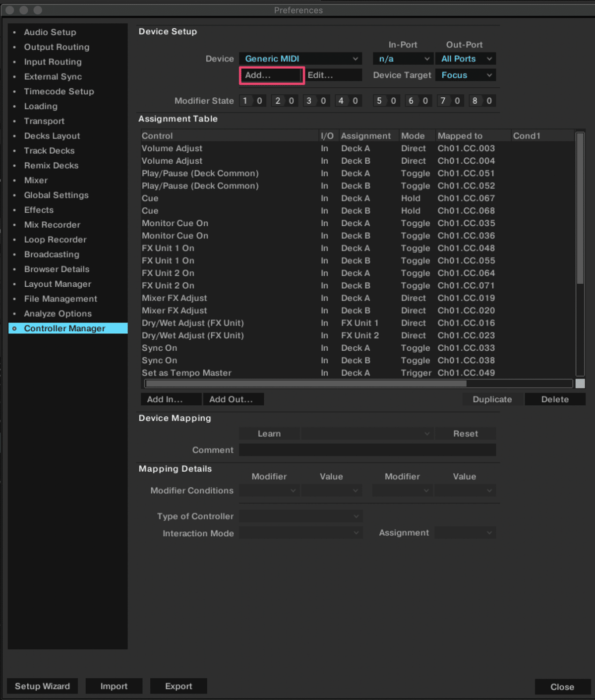Toggle the Learn mapping button
Viewport: 595px width, 700px height.
[x=269, y=434]
